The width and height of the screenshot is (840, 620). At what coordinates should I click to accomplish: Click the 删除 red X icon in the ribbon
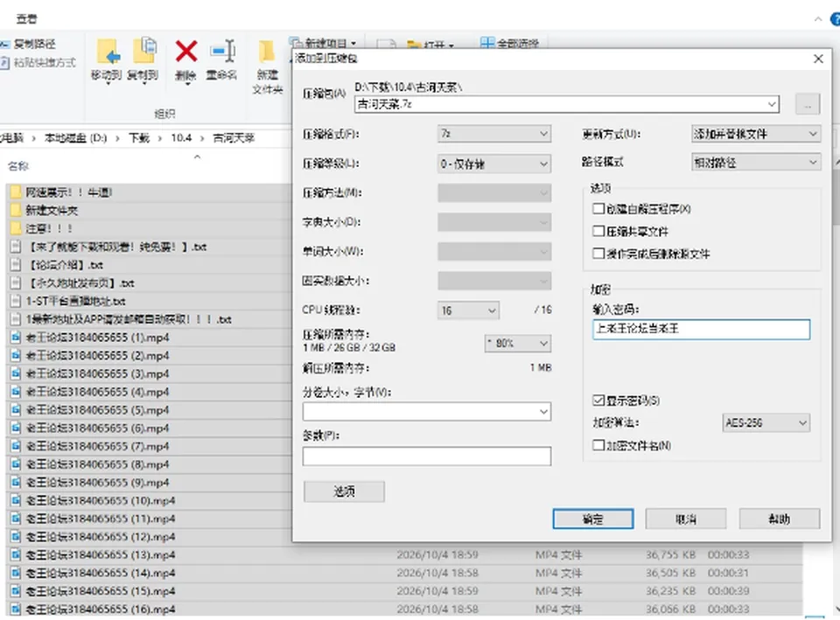[185, 52]
